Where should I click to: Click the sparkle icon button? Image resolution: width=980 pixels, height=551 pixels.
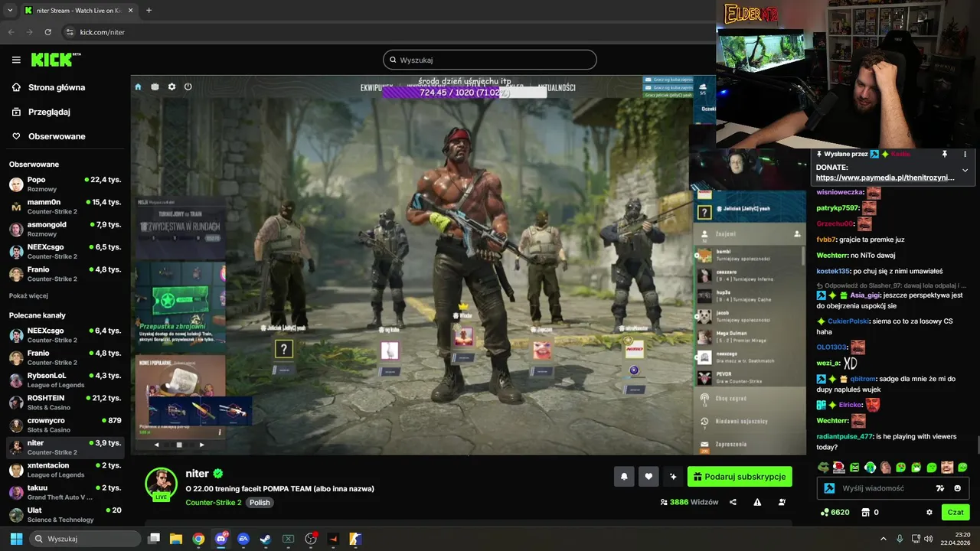[x=673, y=477]
